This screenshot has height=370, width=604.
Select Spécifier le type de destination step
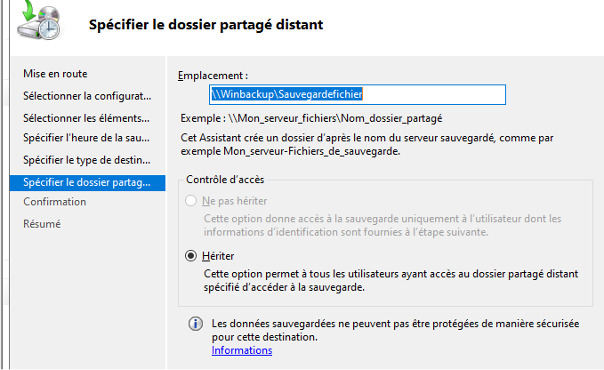point(87,160)
